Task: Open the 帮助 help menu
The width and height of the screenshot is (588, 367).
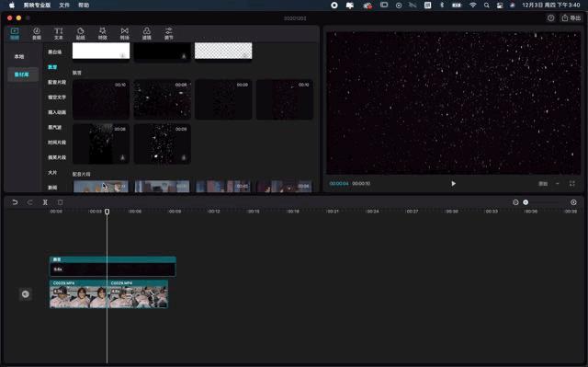Action: click(84, 6)
